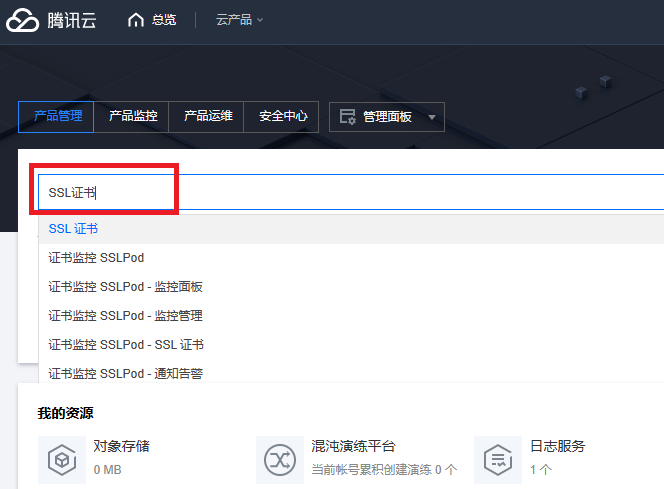Select 证书监控 SSLPod from suggestions
Viewport: 664px width, 489px height.
pos(96,258)
